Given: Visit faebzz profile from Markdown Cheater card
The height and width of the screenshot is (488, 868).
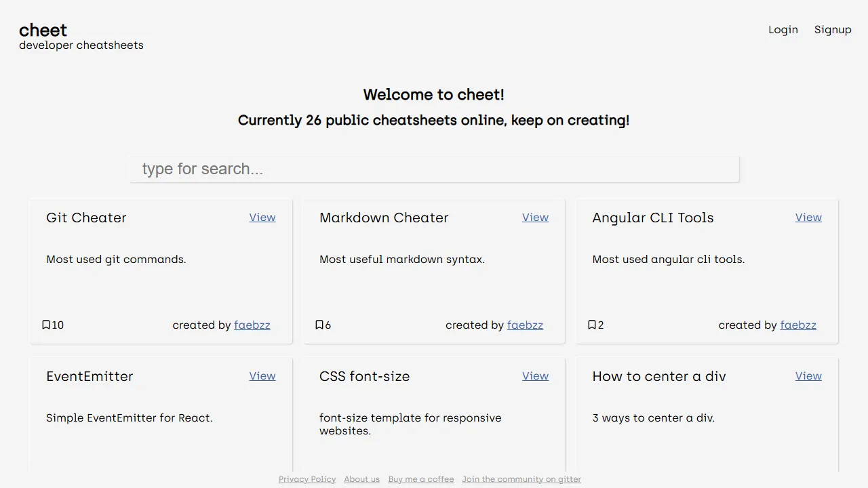Looking at the screenshot, I should point(525,325).
